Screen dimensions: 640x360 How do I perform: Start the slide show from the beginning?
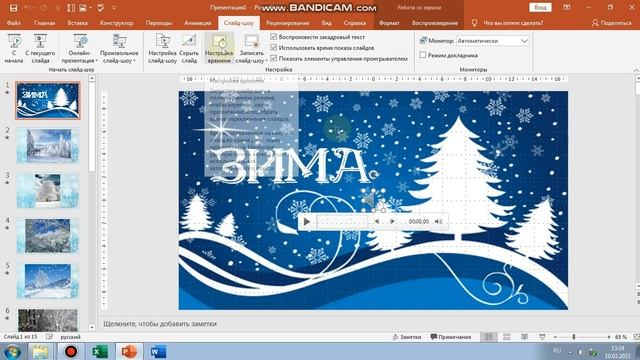click(14, 49)
